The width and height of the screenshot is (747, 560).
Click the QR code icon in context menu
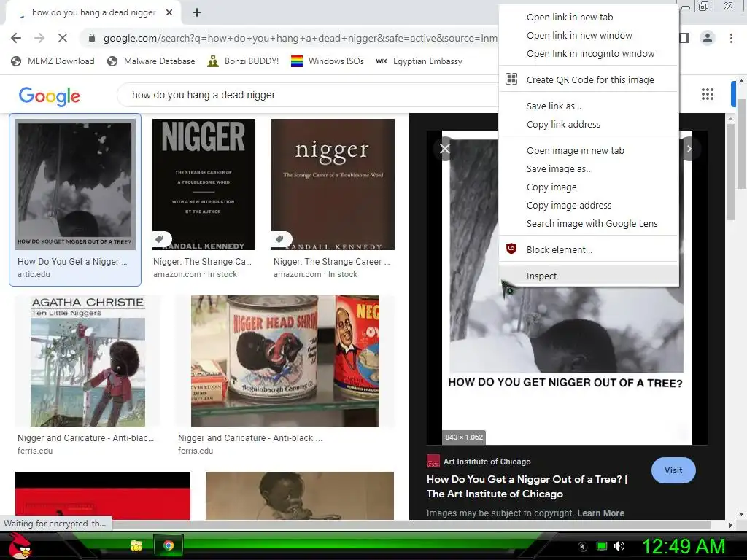[511, 79]
